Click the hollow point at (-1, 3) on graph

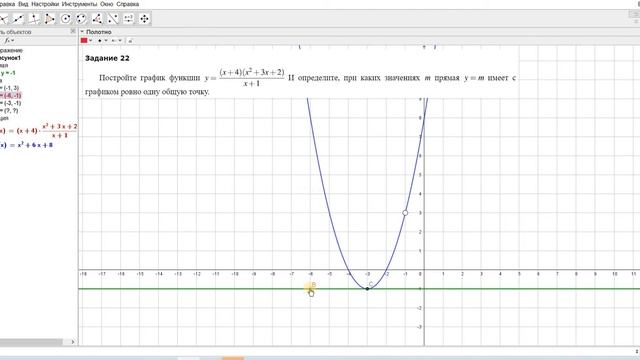coord(405,213)
